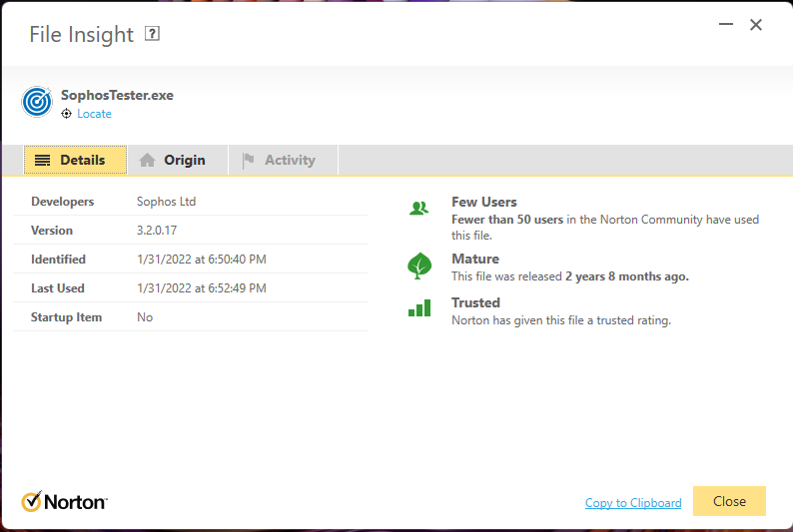Click the 'Fewer than 50 users' text
793x532 pixels.
tap(507, 220)
